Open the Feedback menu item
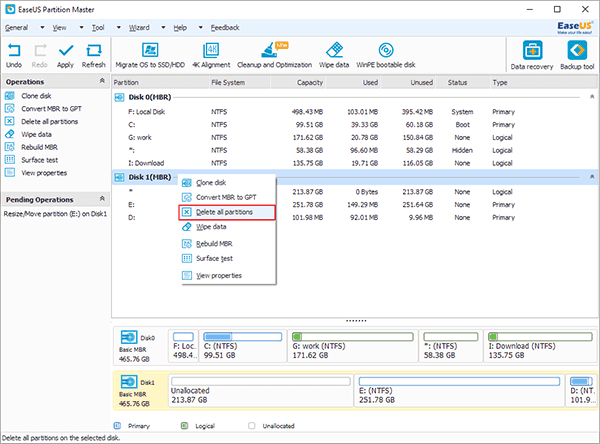 [225, 28]
